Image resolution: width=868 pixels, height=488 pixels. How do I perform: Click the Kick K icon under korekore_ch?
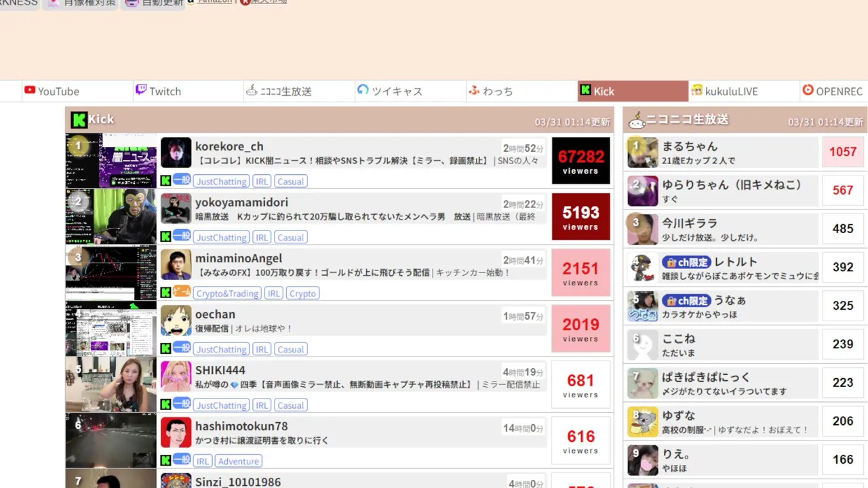pyautogui.click(x=165, y=181)
